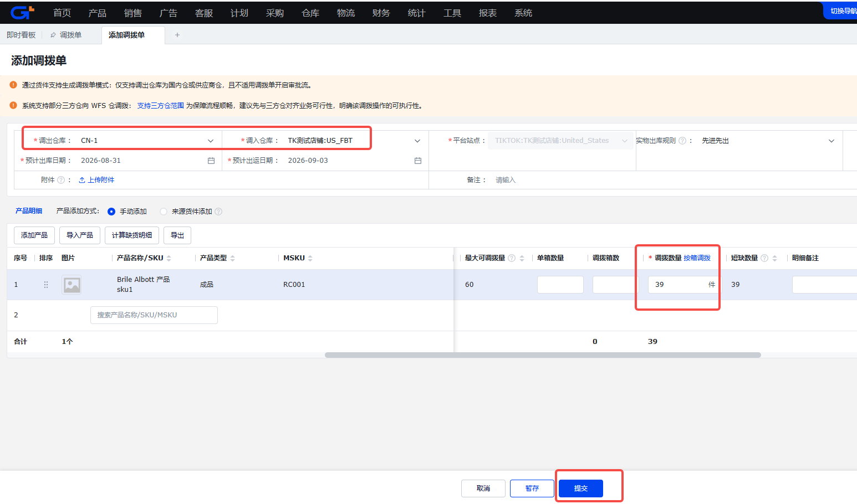This screenshot has height=504, width=857.
Task: Click the 添加产品 button
Action: [x=34, y=235]
